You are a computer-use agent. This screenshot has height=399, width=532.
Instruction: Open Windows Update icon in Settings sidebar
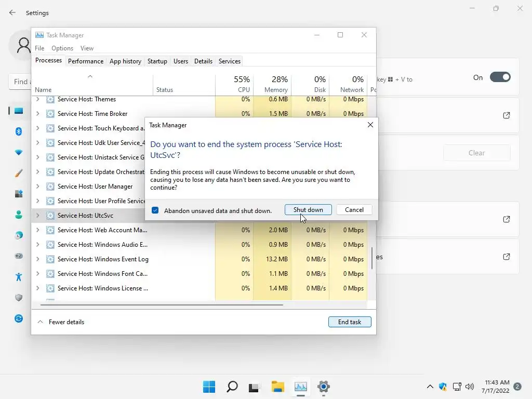(x=19, y=318)
